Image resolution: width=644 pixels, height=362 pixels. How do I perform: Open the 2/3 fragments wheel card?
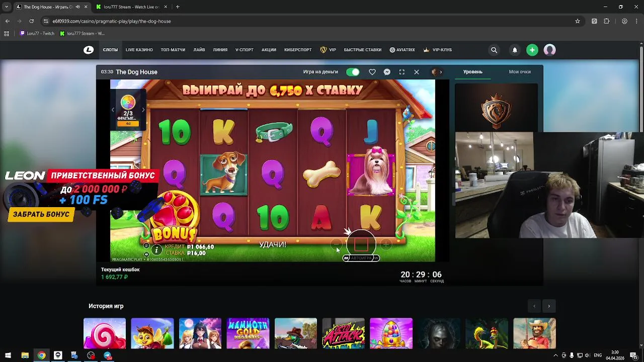click(x=128, y=110)
